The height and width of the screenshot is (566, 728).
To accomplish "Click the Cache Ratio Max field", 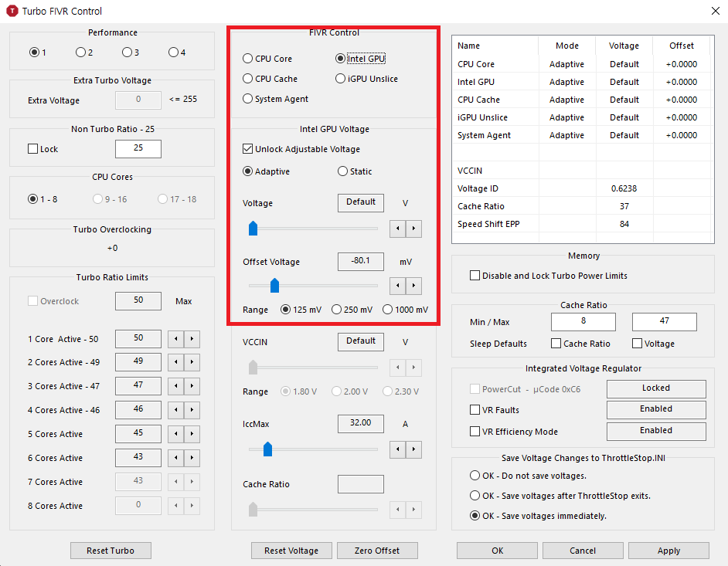I will pyautogui.click(x=665, y=321).
